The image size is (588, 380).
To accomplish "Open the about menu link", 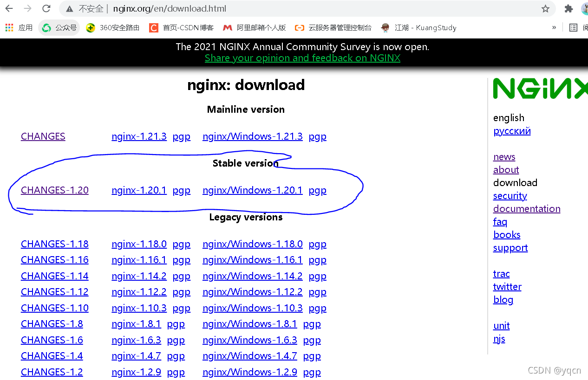I will [506, 170].
